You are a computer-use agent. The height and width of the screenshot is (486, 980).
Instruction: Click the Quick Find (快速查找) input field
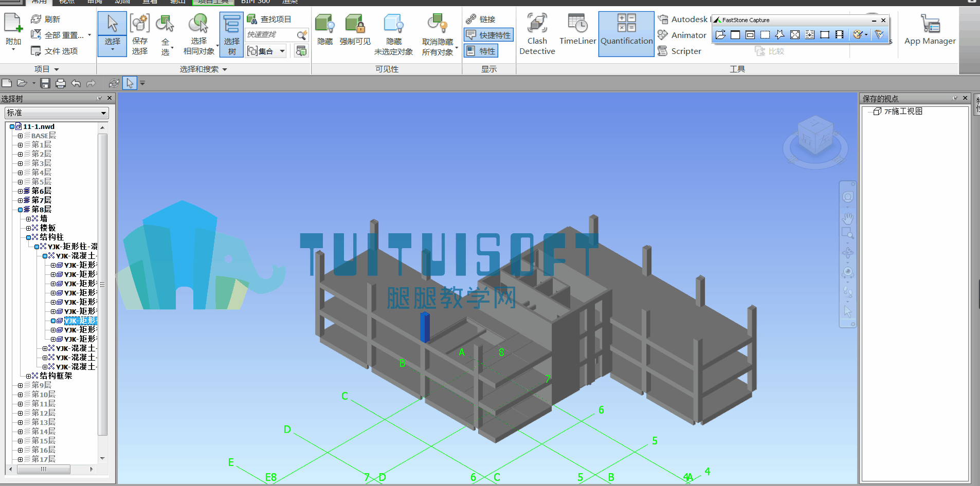pos(271,34)
